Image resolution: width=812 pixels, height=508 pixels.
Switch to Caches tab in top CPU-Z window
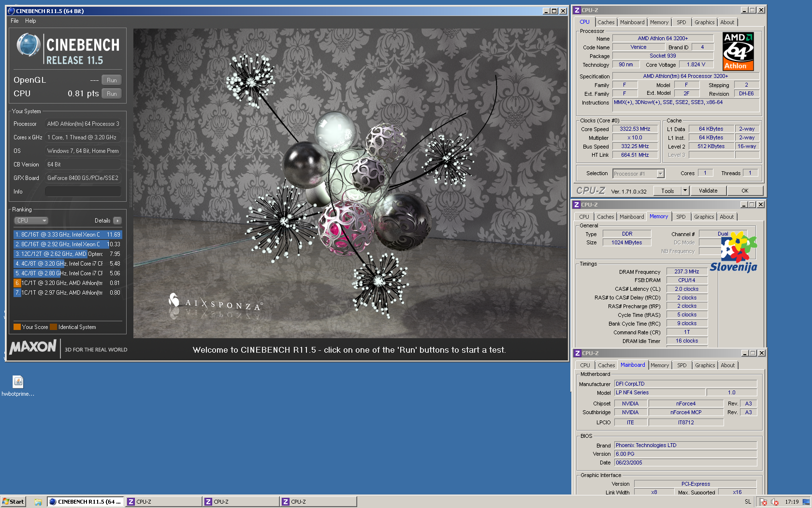tap(606, 22)
